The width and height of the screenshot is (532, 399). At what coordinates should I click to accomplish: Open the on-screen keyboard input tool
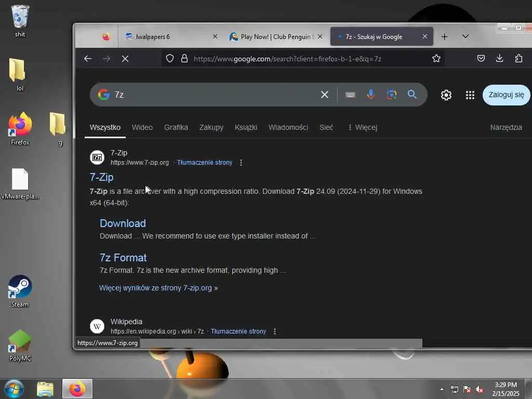[350, 95]
